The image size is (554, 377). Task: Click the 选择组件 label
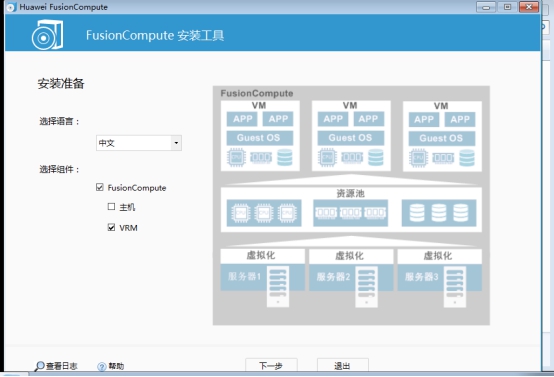point(60,170)
